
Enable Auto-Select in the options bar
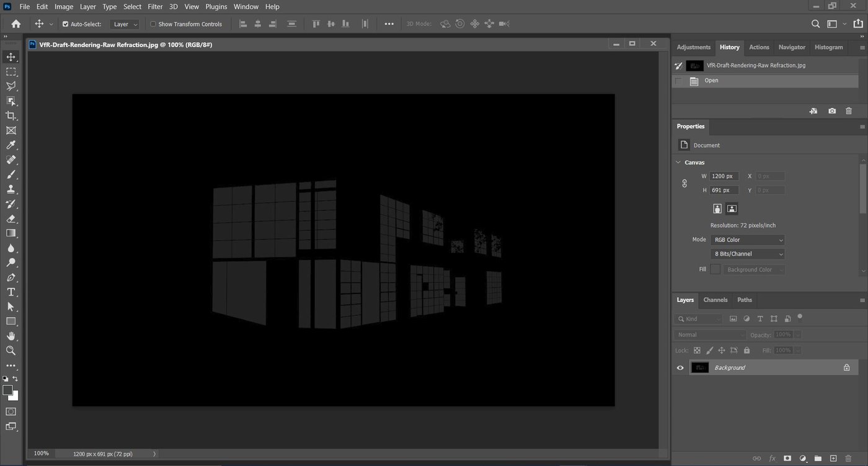click(x=66, y=24)
